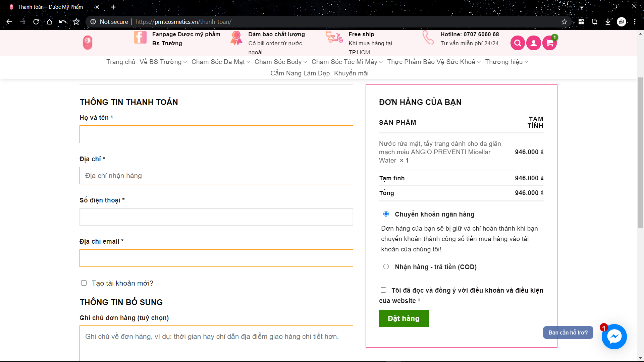Click the Facebook fanpage icon

point(140,37)
